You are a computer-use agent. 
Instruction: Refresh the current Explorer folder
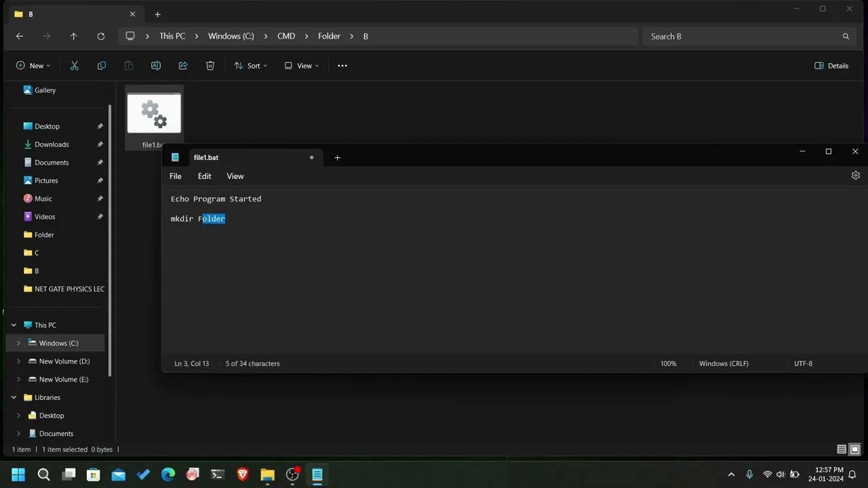(x=101, y=37)
